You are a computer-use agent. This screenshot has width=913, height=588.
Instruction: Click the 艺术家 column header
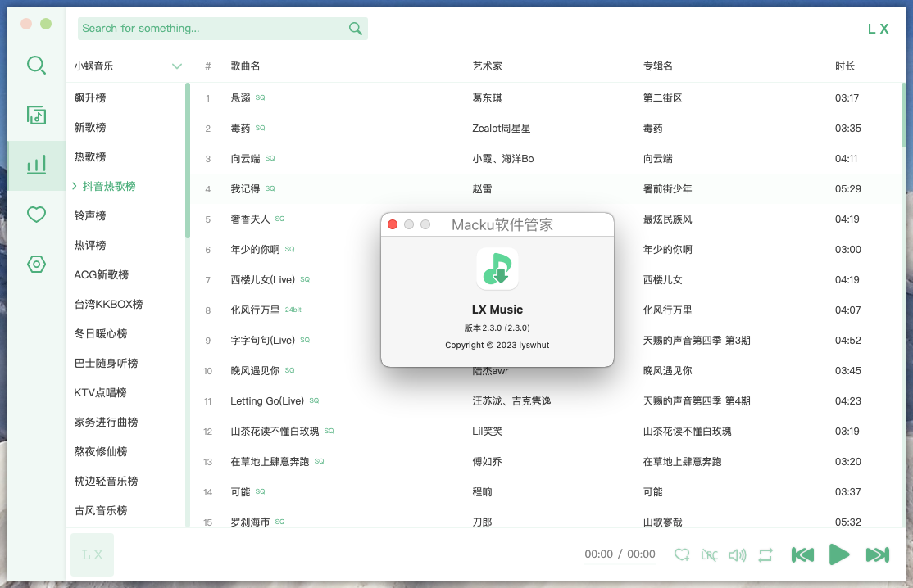click(x=488, y=66)
